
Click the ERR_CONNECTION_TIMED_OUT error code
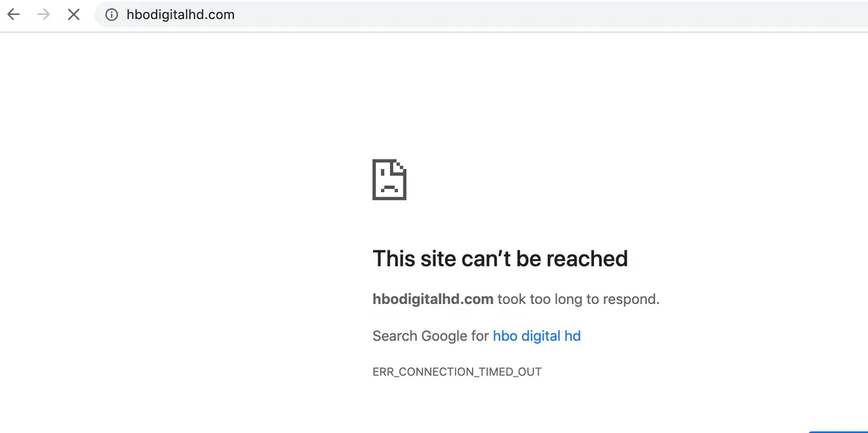tap(457, 372)
